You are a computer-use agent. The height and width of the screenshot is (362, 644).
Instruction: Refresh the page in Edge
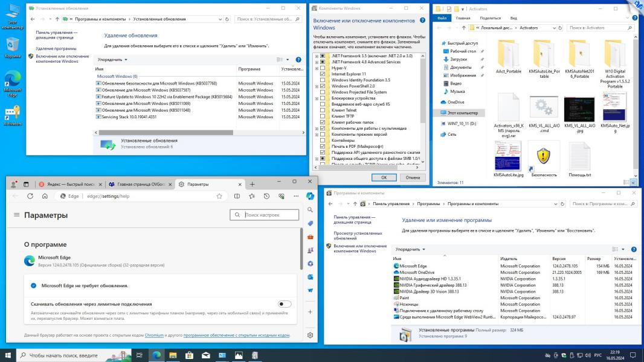click(x=30, y=196)
